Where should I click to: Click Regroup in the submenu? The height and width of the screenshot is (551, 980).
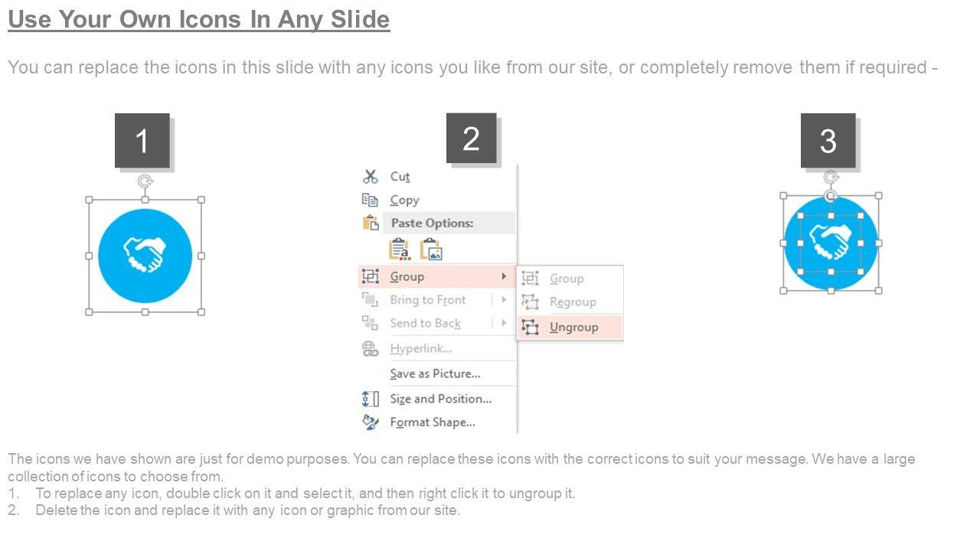[x=573, y=302]
